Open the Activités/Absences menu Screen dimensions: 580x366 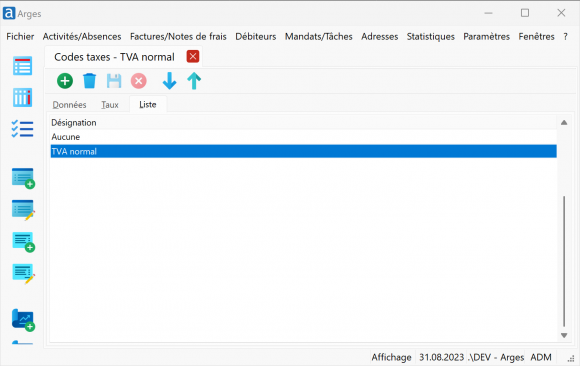82,36
